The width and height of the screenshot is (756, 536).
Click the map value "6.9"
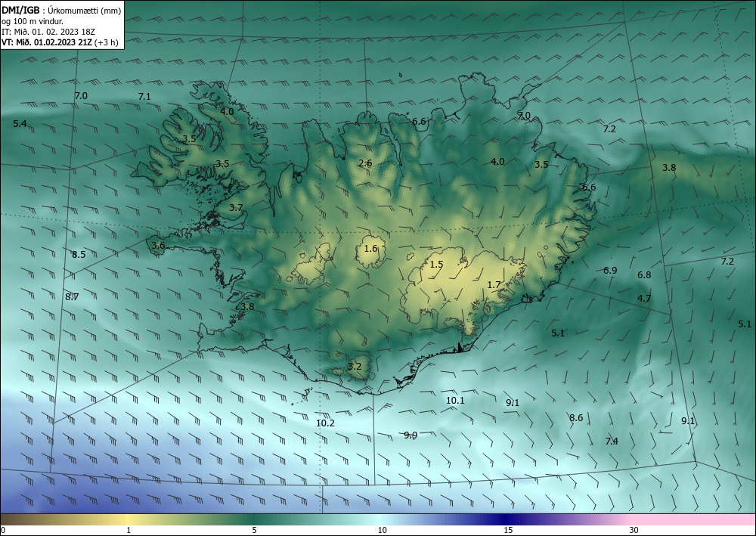[x=610, y=271]
